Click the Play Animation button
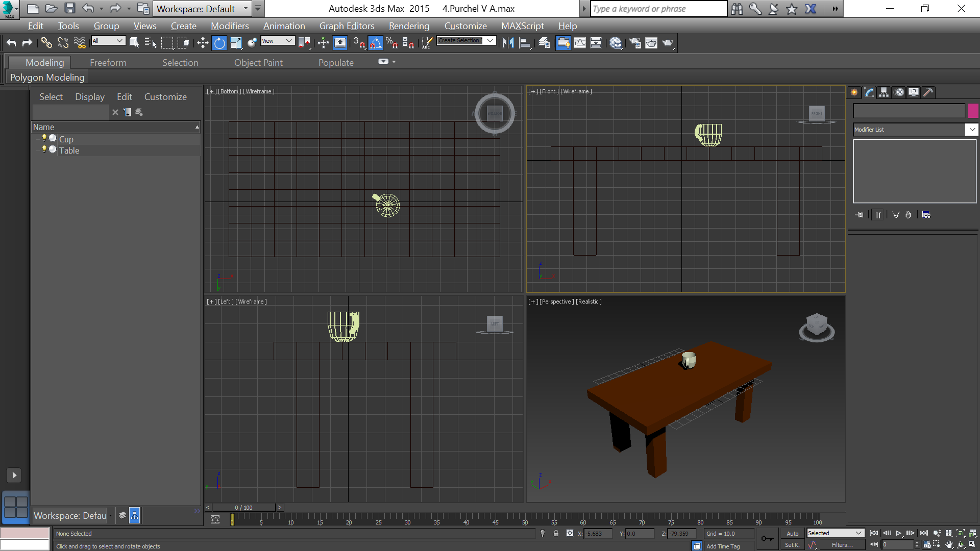 (x=898, y=533)
